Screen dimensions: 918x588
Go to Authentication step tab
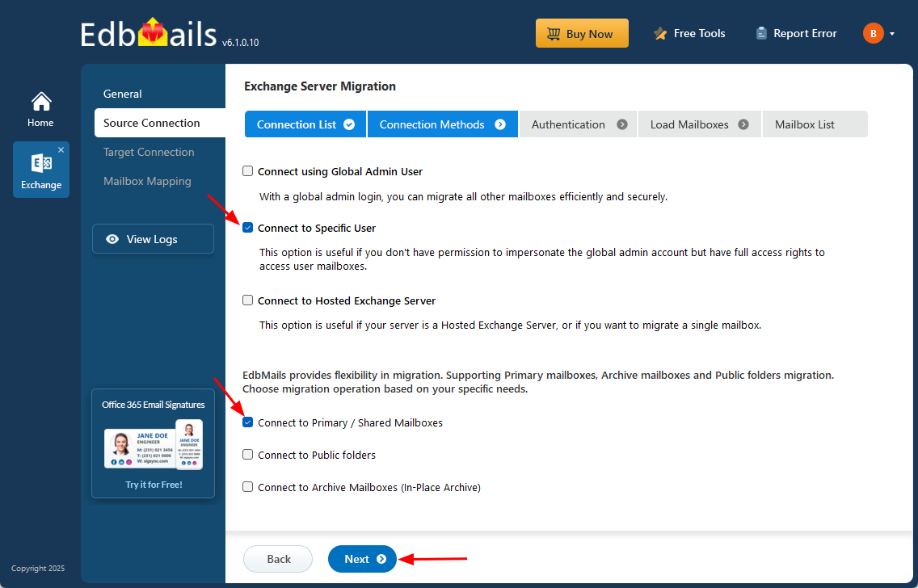click(578, 124)
